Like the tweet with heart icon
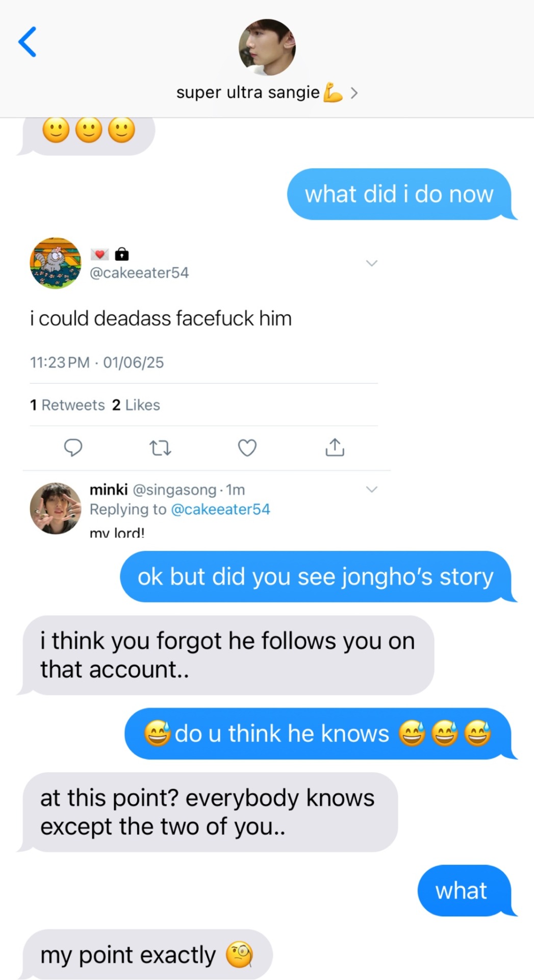 (x=247, y=448)
